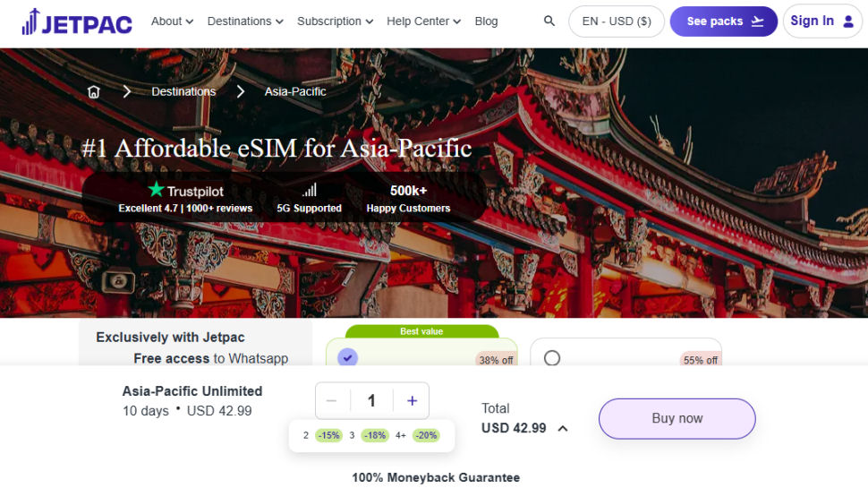This screenshot has width=868, height=488.
Task: Click the Total USD 42.99 amount
Action: (x=514, y=428)
